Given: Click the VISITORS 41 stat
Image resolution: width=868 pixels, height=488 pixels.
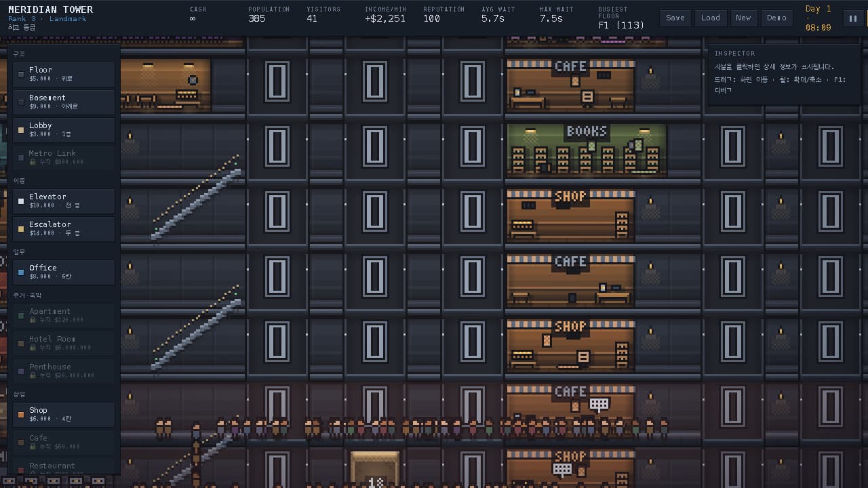Looking at the screenshot, I should click(x=323, y=15).
